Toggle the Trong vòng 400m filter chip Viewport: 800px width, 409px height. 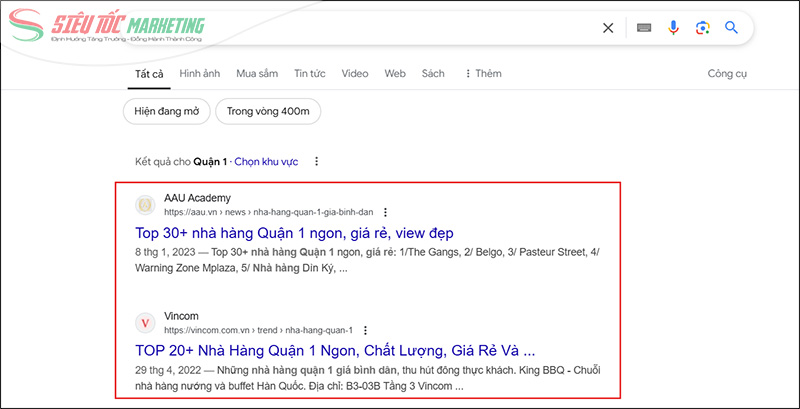(268, 112)
